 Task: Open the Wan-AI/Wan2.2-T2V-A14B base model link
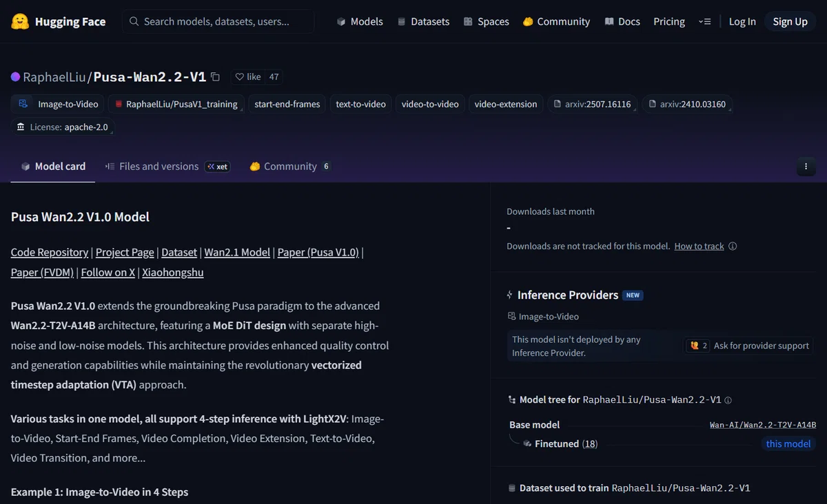tap(763, 425)
